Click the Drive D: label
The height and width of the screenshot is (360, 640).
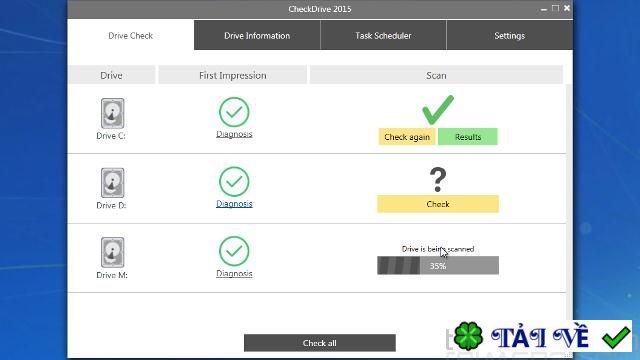click(x=111, y=205)
